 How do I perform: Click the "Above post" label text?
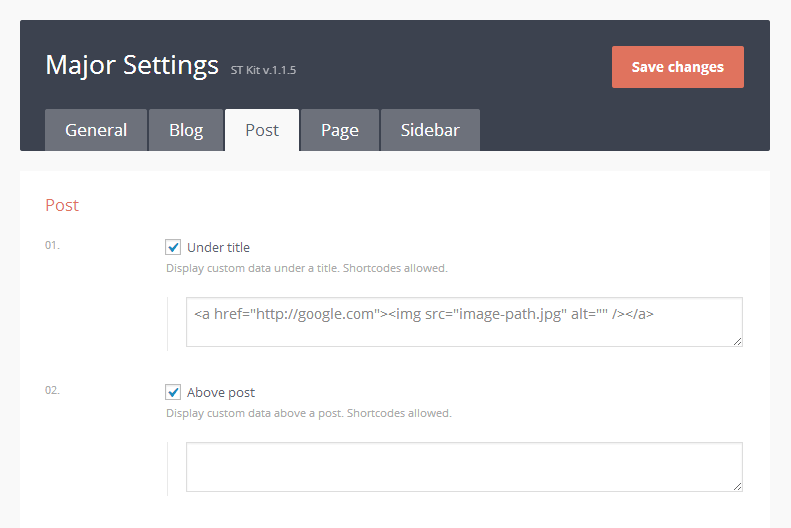point(221,392)
